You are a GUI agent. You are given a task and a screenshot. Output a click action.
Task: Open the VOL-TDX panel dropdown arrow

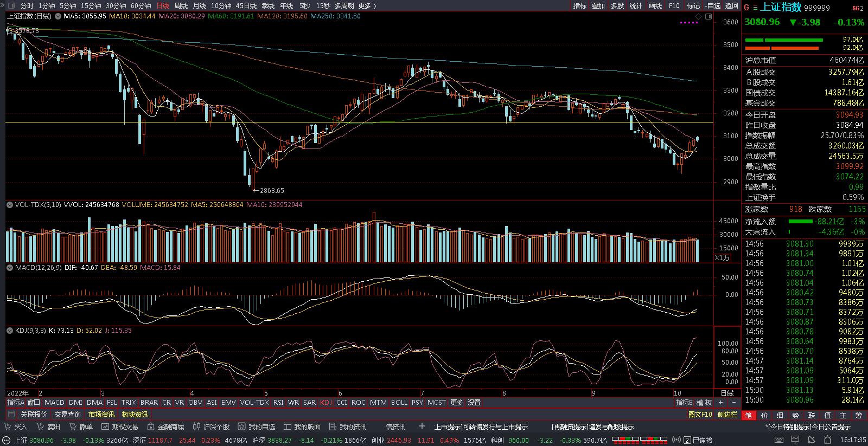(x=10, y=205)
